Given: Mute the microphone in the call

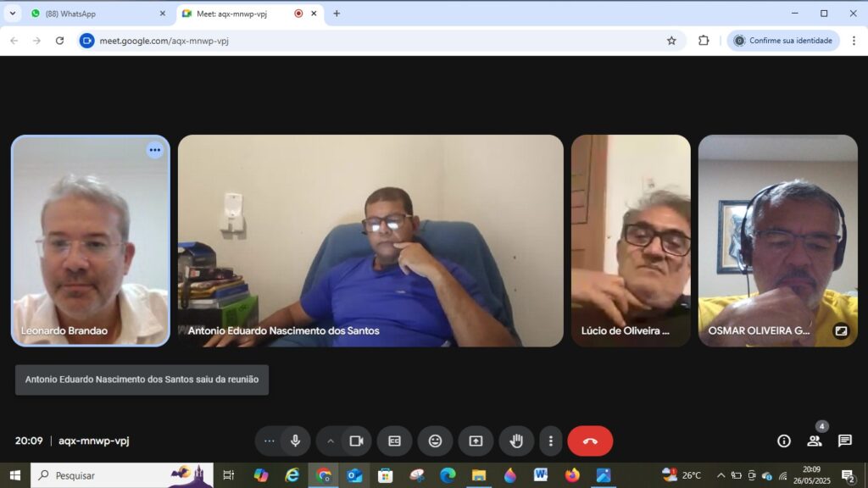Looking at the screenshot, I should coord(295,441).
